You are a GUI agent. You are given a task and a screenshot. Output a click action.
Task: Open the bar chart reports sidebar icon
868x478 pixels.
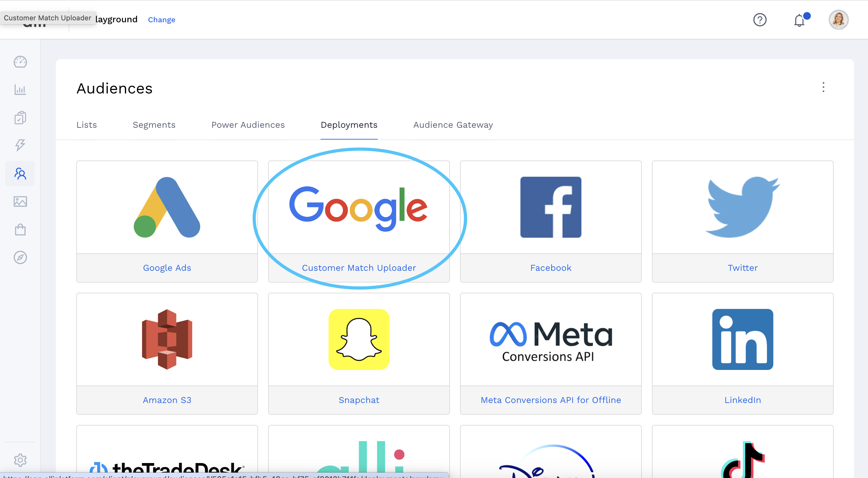(x=20, y=90)
